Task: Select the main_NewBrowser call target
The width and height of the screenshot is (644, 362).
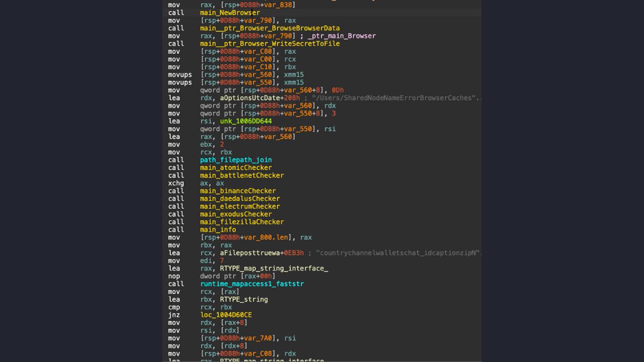Action: 230,13
